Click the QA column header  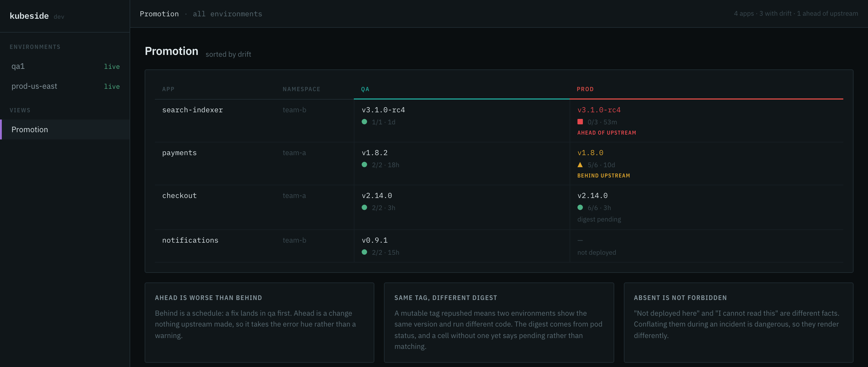tap(365, 89)
